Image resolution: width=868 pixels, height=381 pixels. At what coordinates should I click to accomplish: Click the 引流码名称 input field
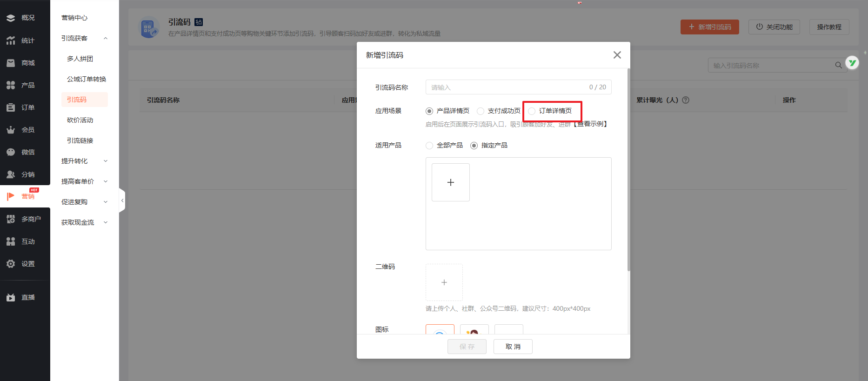(507, 87)
